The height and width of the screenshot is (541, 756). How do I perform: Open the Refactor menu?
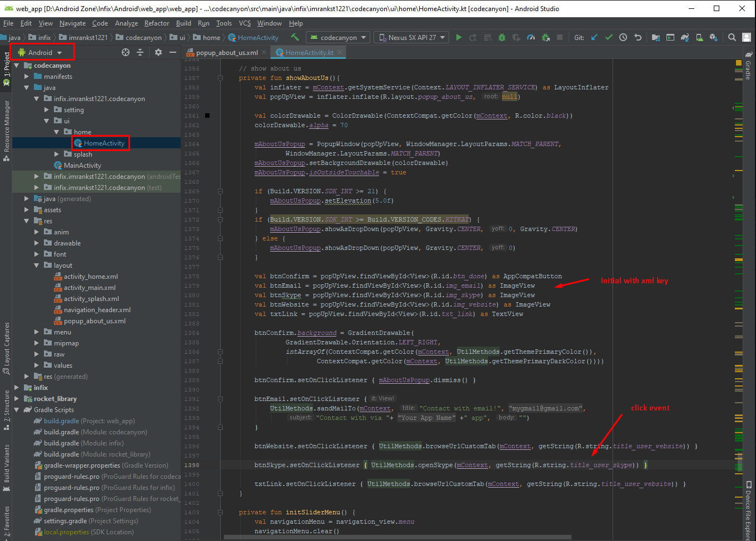click(x=156, y=23)
